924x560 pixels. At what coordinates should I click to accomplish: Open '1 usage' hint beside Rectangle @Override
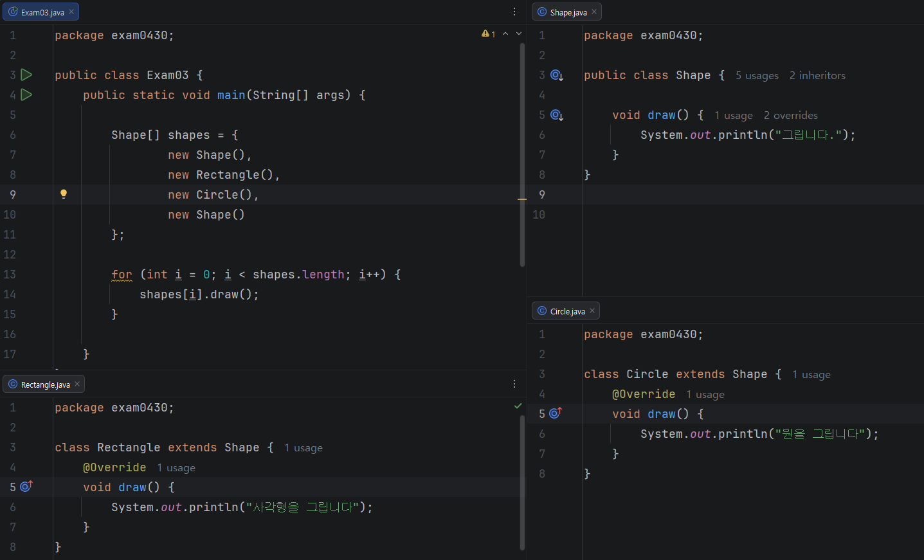coord(176,468)
